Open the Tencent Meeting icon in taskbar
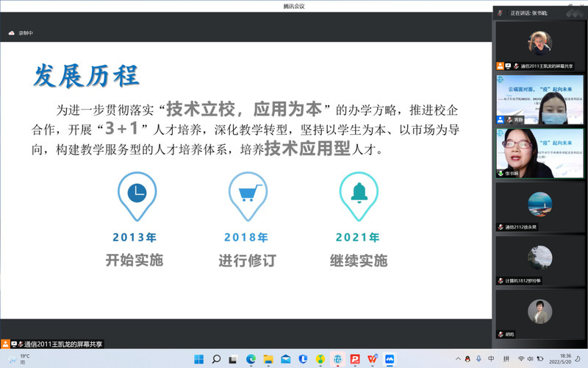Image resolution: width=588 pixels, height=368 pixels. click(x=390, y=359)
